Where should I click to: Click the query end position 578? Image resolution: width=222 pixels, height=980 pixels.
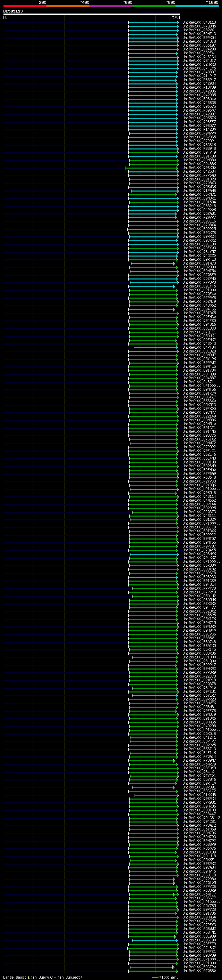coord(175,17)
